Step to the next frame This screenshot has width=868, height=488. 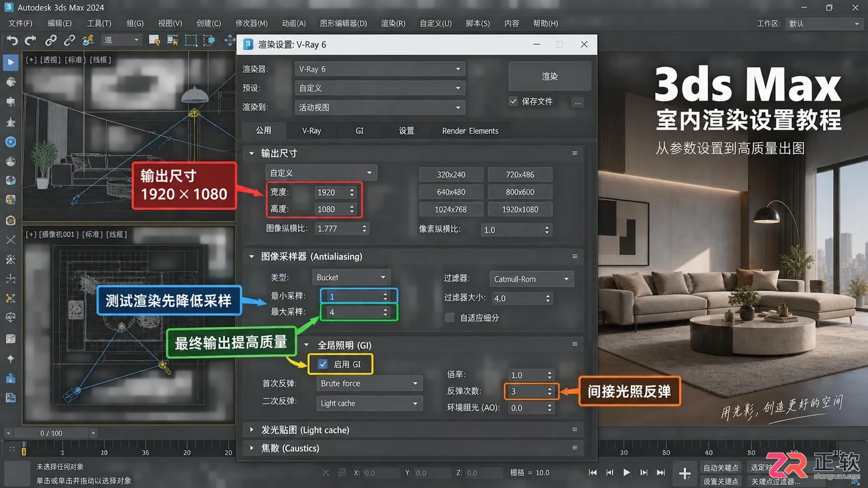pyautogui.click(x=644, y=473)
